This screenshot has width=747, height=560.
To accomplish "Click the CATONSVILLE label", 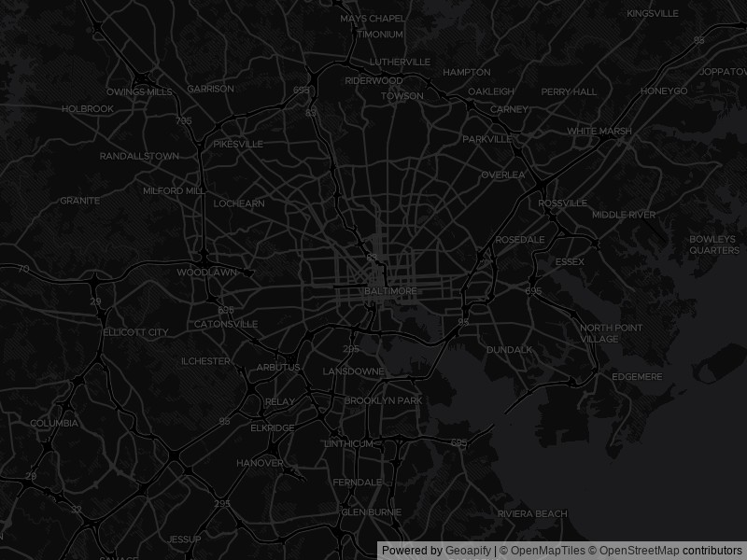I will (x=226, y=324).
